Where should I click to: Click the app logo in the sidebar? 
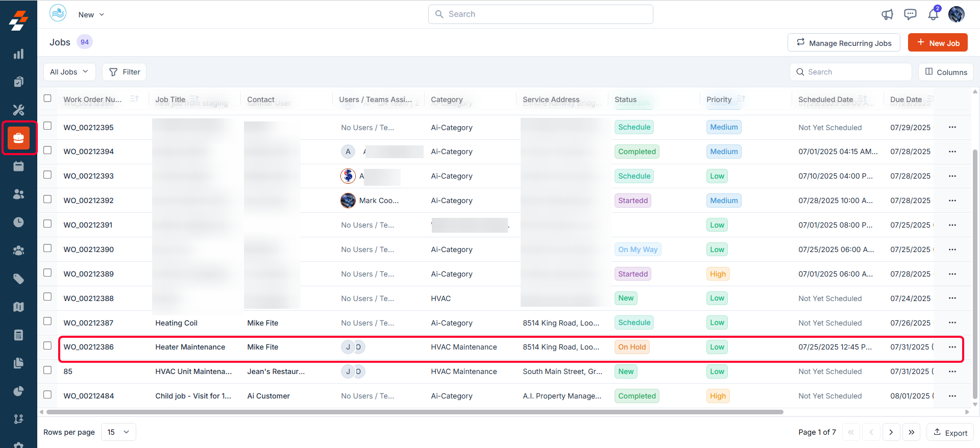point(18,20)
